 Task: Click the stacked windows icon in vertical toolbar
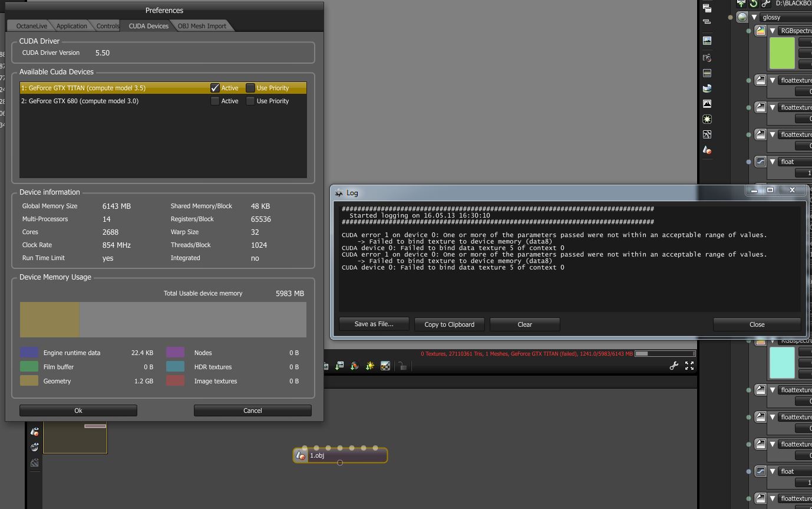click(707, 8)
